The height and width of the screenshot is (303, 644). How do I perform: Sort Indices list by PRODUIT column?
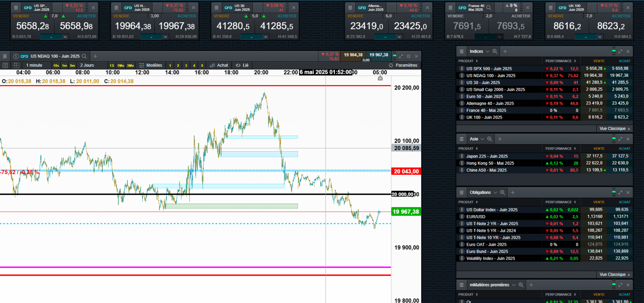pos(468,61)
